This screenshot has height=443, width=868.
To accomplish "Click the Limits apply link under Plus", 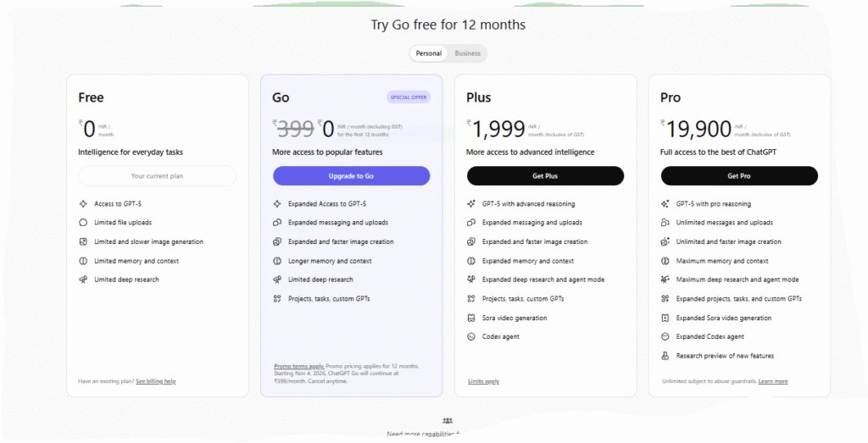I will tap(483, 381).
